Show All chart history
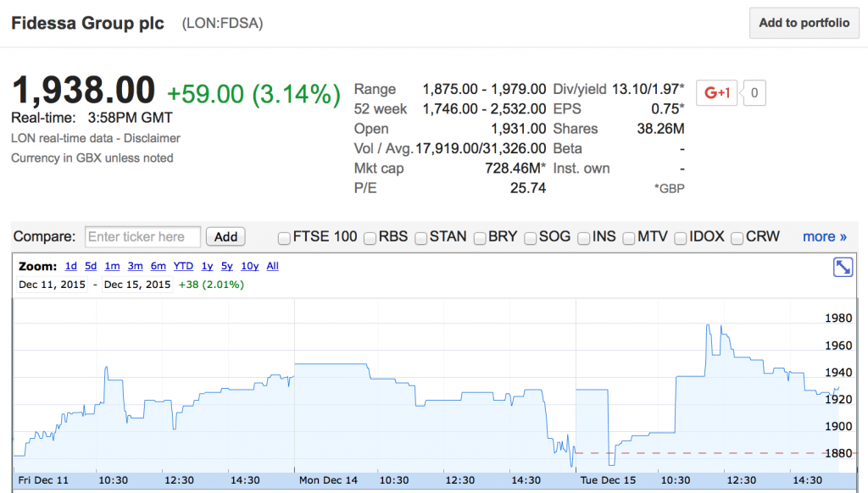 coord(272,266)
